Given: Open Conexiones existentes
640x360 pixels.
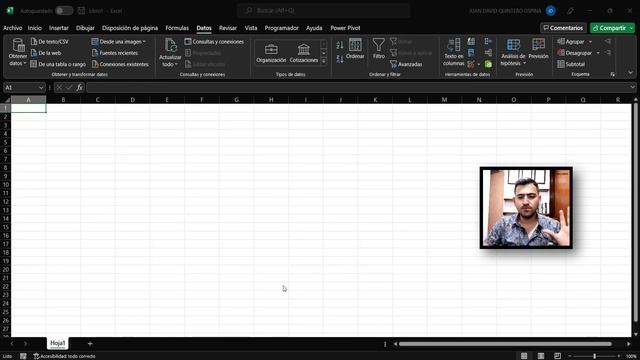Looking at the screenshot, I should pyautogui.click(x=120, y=64).
